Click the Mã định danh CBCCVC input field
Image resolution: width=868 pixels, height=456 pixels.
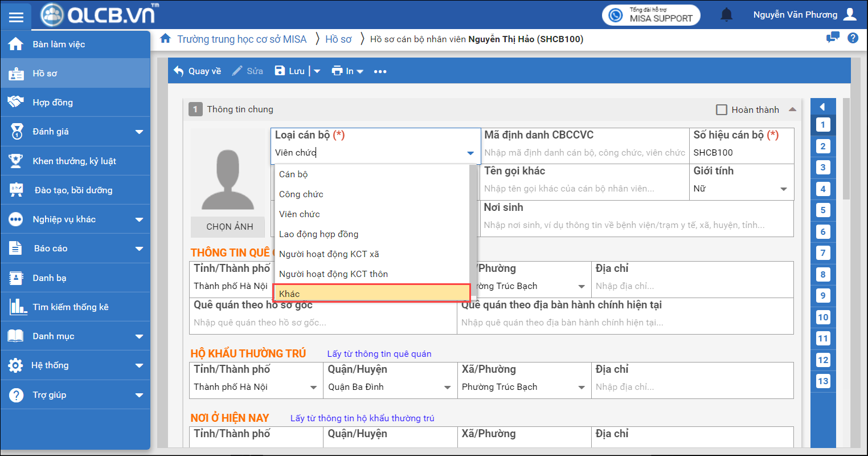click(584, 153)
